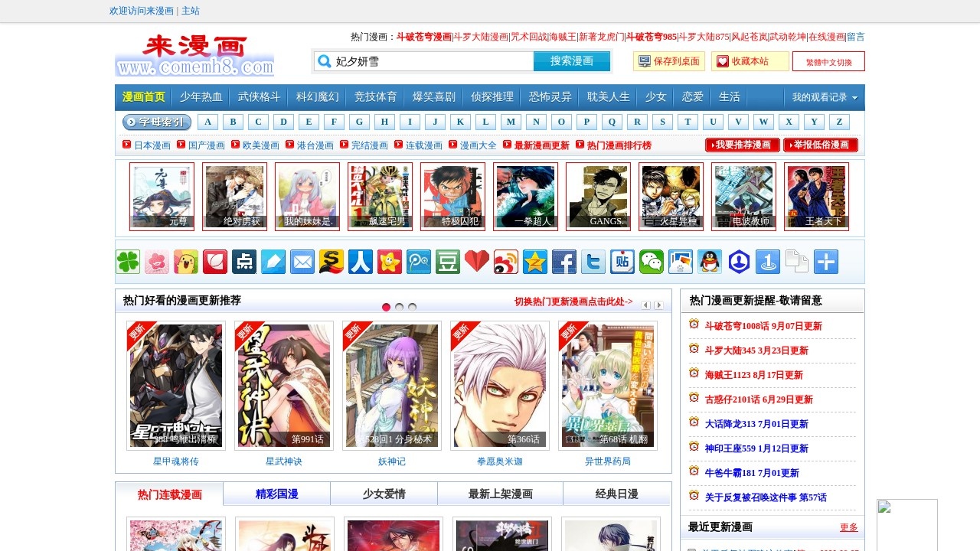Click the yellow smiley face share icon
This screenshot has height=551, width=980.
[x=186, y=262]
